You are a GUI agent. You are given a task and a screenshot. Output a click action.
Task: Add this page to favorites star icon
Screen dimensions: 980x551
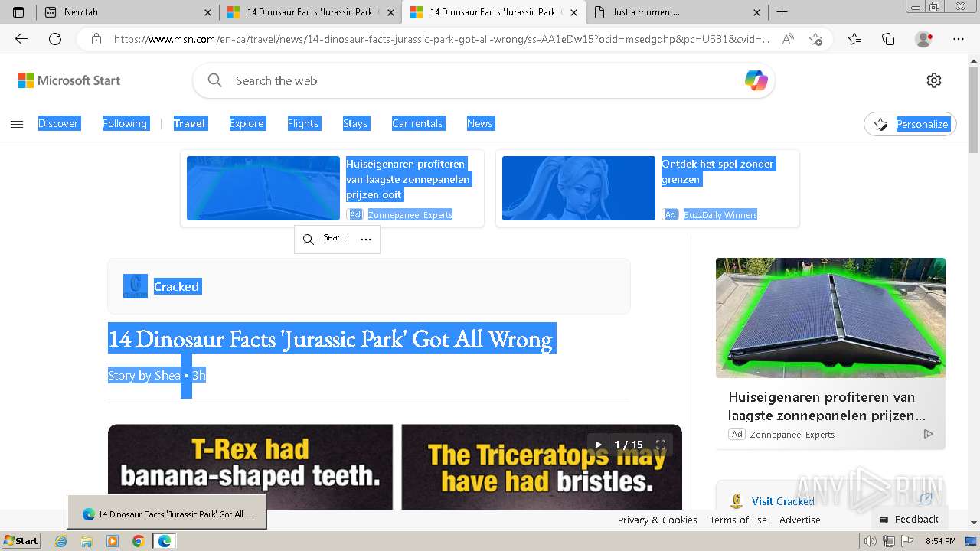tap(815, 39)
